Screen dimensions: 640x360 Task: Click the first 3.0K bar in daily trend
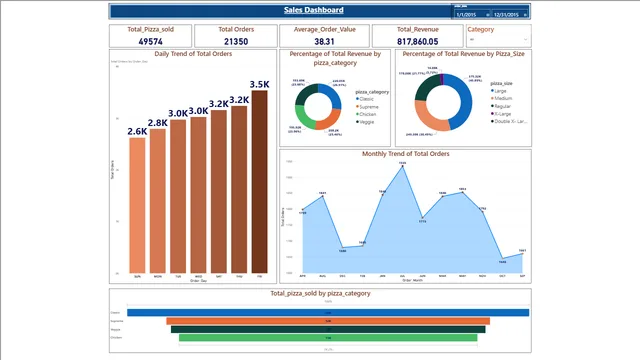[x=178, y=196]
